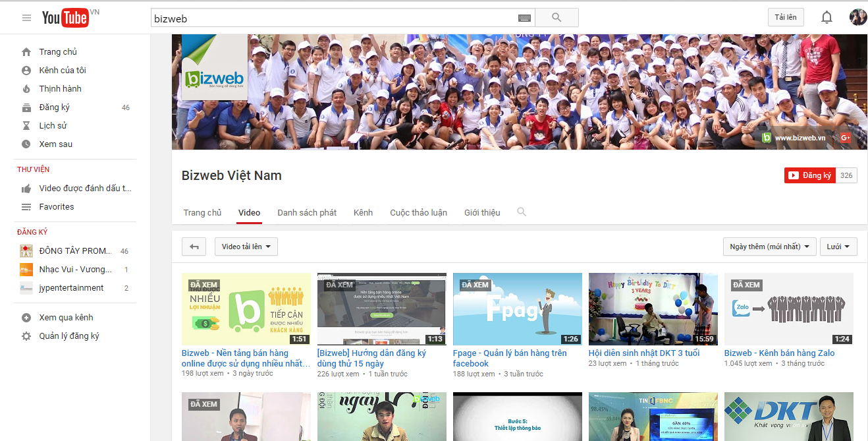Click the Thịnh hành flame icon

pyautogui.click(x=26, y=89)
